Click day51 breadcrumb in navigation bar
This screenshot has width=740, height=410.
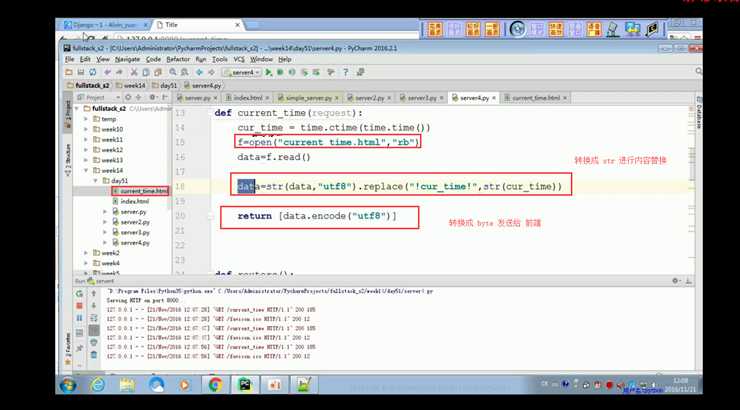coord(165,85)
